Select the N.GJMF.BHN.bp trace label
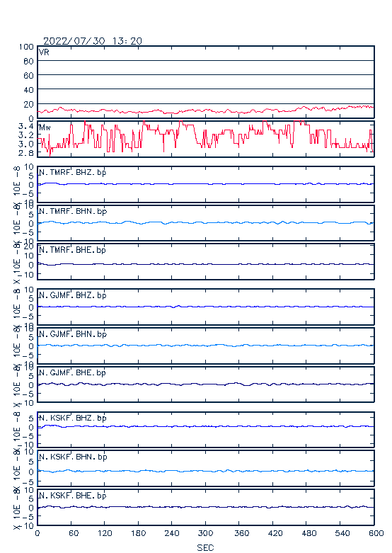This screenshot has height=553, width=392. pos(73,334)
